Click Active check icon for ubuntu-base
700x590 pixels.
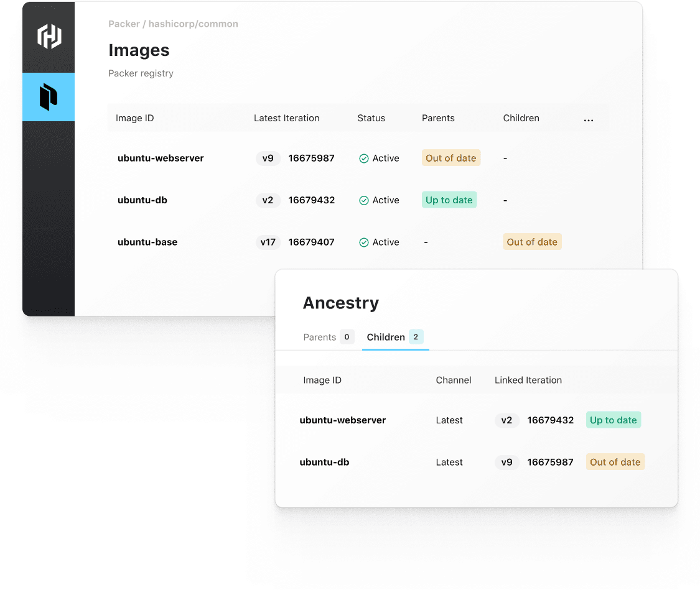tap(364, 242)
